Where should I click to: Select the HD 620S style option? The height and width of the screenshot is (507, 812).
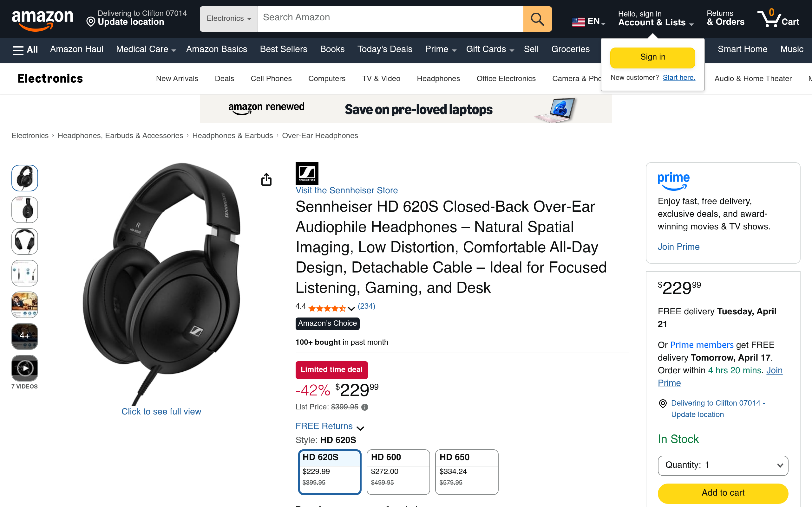click(330, 472)
